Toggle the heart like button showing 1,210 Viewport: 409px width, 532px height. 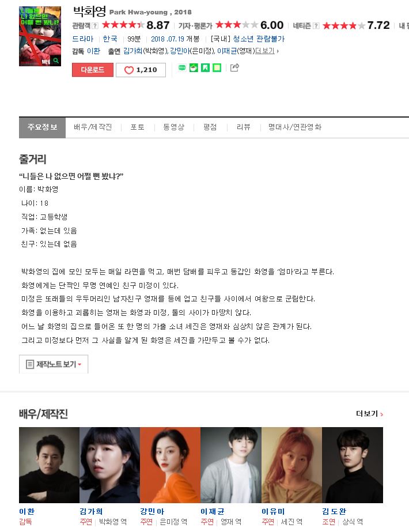point(141,70)
